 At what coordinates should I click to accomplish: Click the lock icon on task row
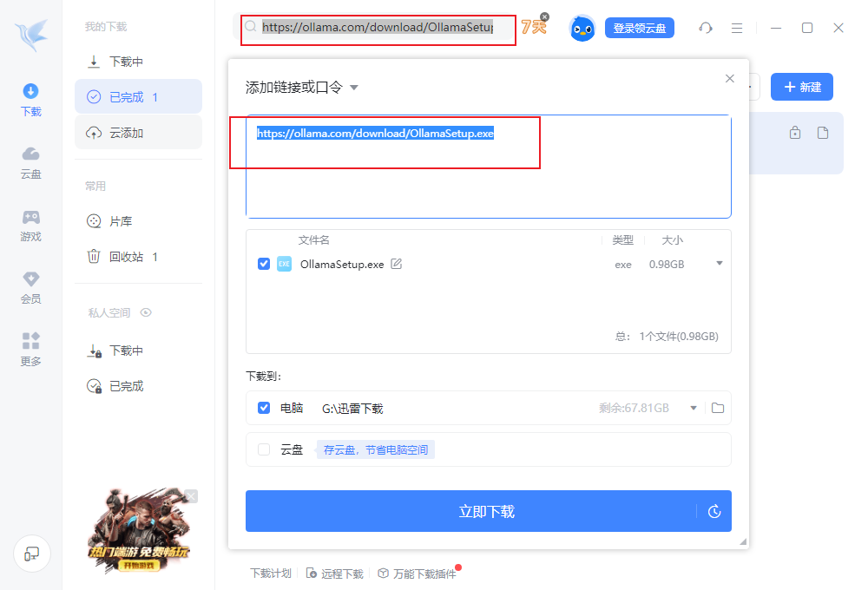tap(795, 132)
